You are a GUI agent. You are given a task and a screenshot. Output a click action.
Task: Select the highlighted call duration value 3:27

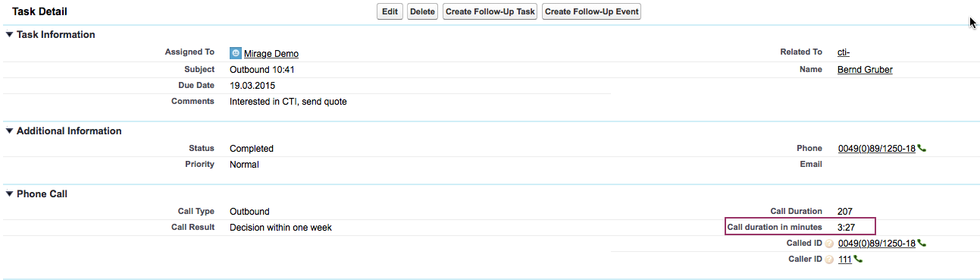point(847,227)
